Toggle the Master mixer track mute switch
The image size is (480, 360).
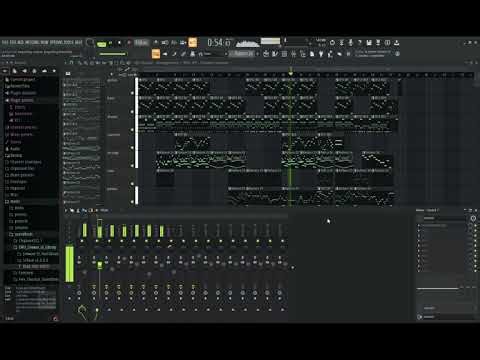point(82,241)
